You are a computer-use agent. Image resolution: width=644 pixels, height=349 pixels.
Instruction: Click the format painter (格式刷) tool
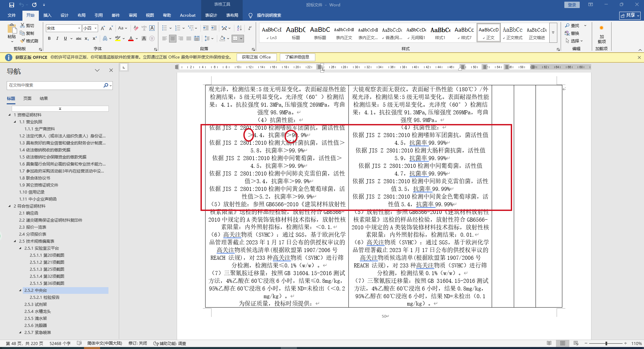[29, 41]
